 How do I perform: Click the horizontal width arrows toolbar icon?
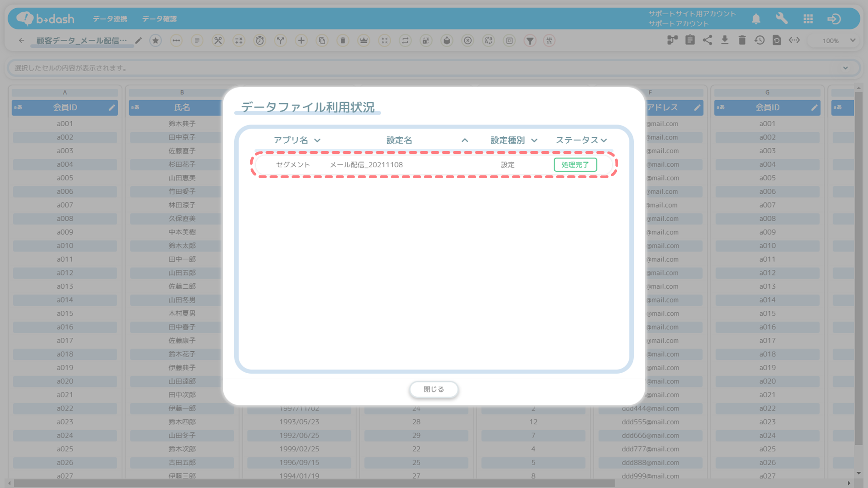(176, 40)
